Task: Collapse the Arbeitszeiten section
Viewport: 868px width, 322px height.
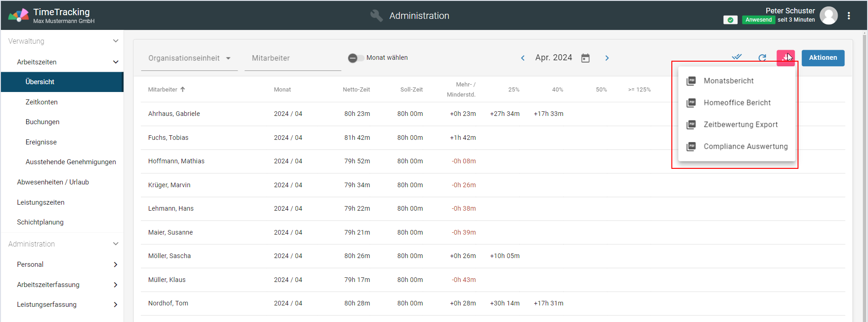Action: click(x=116, y=62)
